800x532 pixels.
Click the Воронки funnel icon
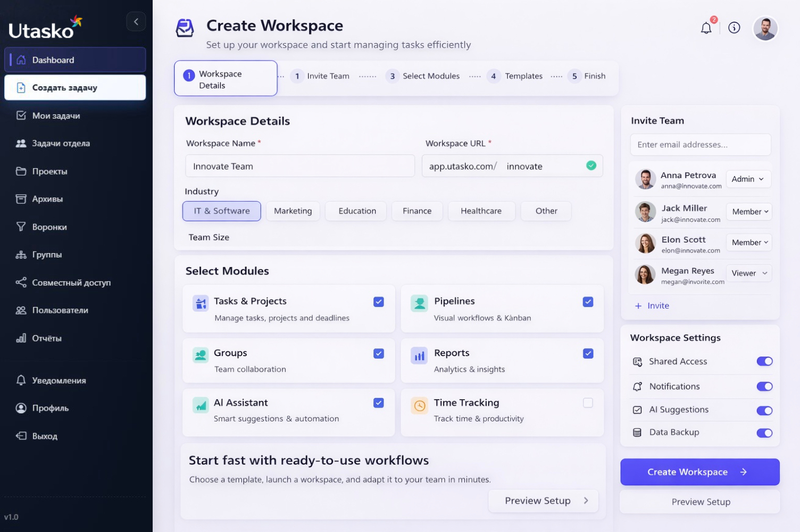tap(21, 227)
